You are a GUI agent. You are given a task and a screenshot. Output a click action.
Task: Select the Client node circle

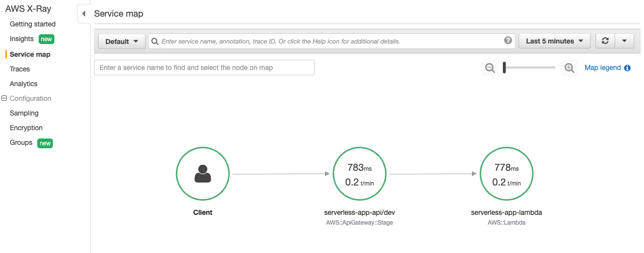click(203, 173)
